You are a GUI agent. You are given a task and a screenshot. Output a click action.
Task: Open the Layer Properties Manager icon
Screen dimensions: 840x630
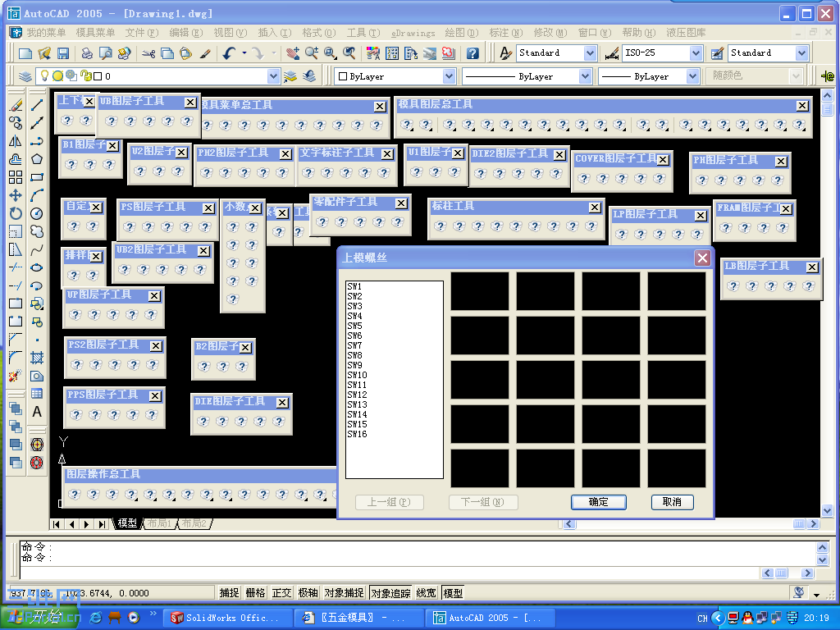point(25,75)
